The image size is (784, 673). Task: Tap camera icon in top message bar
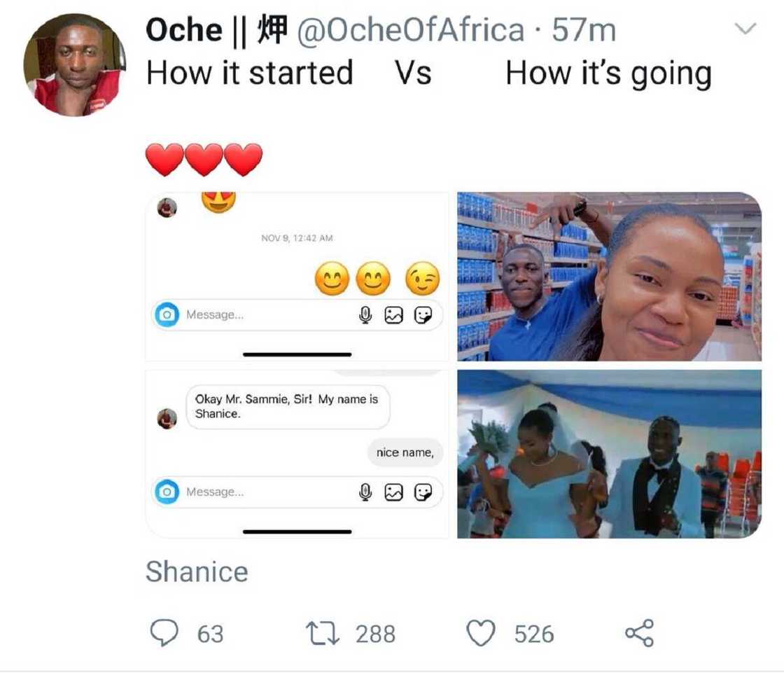pyautogui.click(x=167, y=315)
